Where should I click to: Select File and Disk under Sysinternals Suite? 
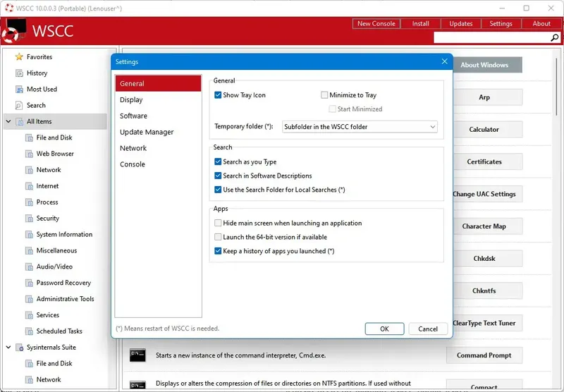54,364
